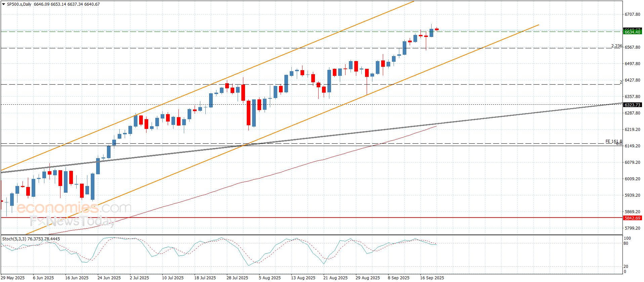The width and height of the screenshot is (644, 282).
Task: Click the 100 level on Stochastic scale
Action: point(627,239)
